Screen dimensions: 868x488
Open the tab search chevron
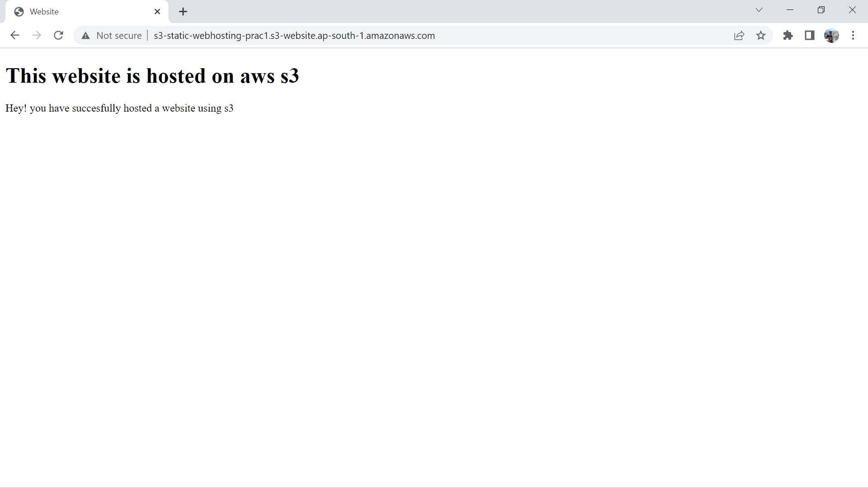tap(759, 9)
